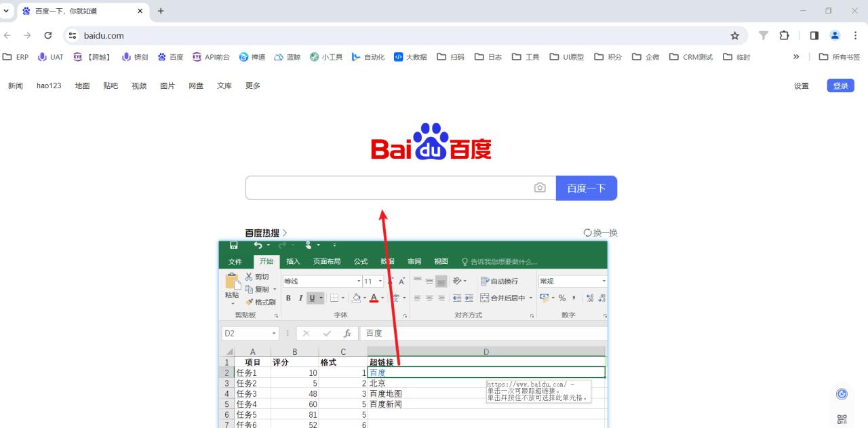The width and height of the screenshot is (868, 428).
Task: Open the 新闻 link in Baidu top navigation
Action: (16, 85)
